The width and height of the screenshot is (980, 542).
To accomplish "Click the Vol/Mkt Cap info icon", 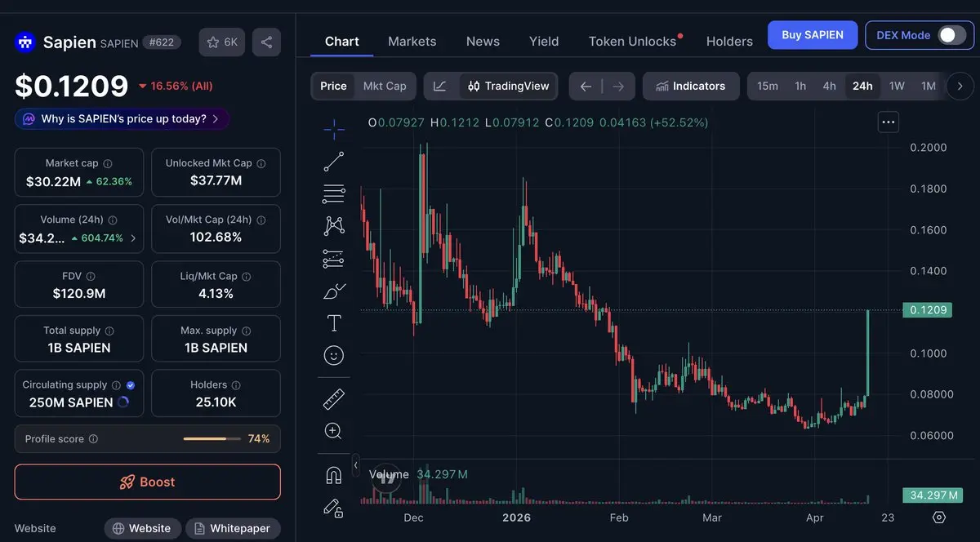I will (263, 220).
